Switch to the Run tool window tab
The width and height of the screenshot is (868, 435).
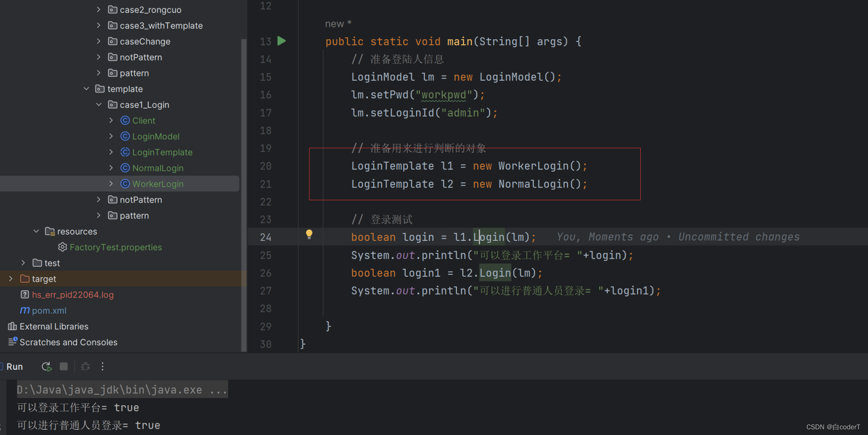(x=14, y=367)
